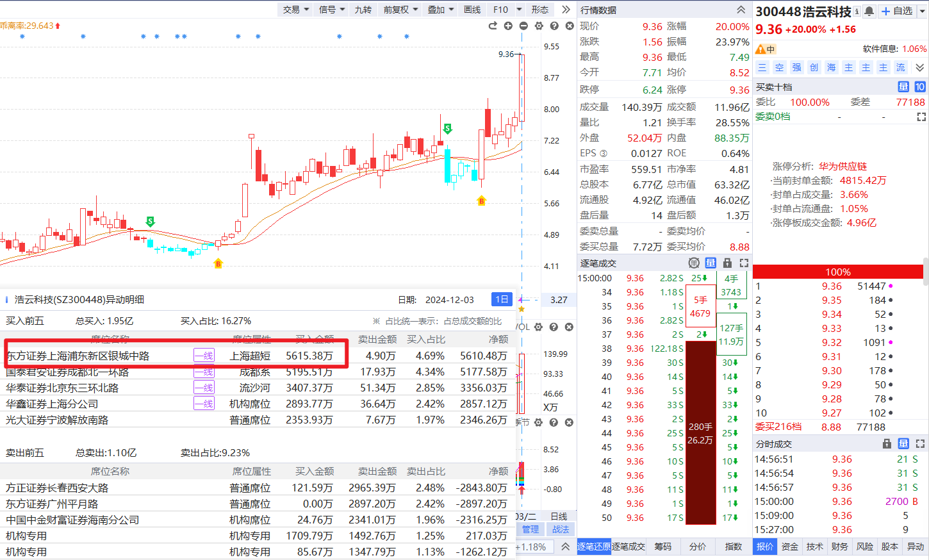The width and height of the screenshot is (929, 560).
Task: Click the price alert bell icon
Action: 869,11
